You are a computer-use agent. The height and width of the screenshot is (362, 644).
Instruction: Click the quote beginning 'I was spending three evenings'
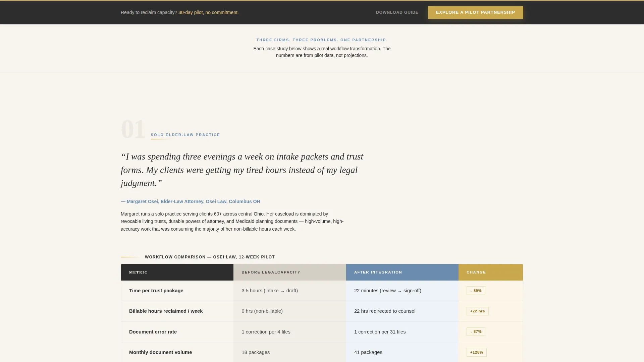point(242,170)
